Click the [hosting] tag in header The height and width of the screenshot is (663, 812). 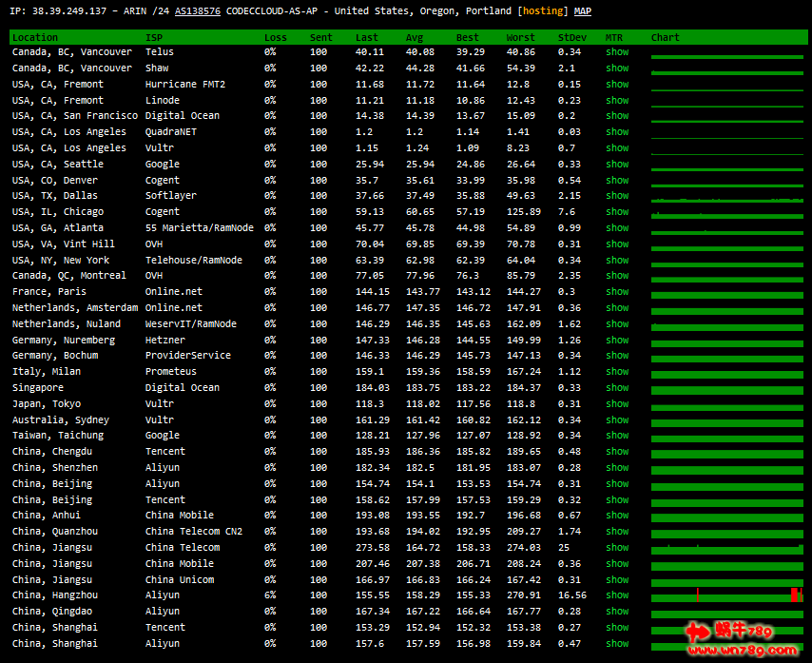[542, 10]
